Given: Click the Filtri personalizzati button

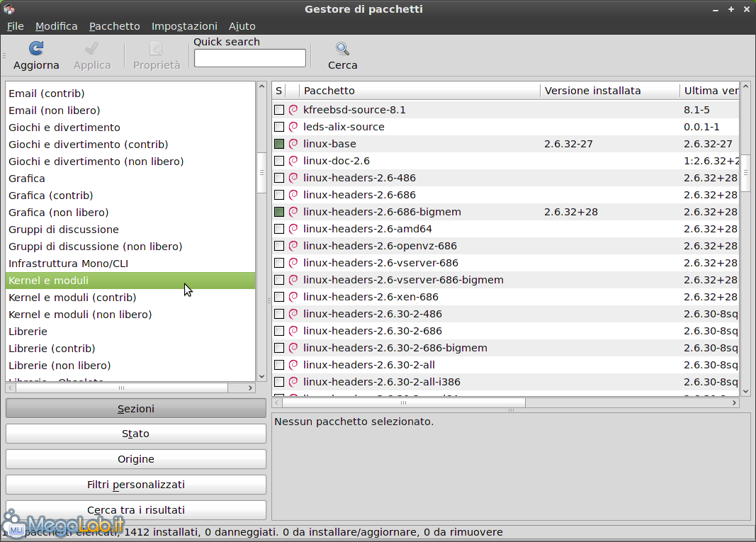Looking at the screenshot, I should (x=135, y=485).
